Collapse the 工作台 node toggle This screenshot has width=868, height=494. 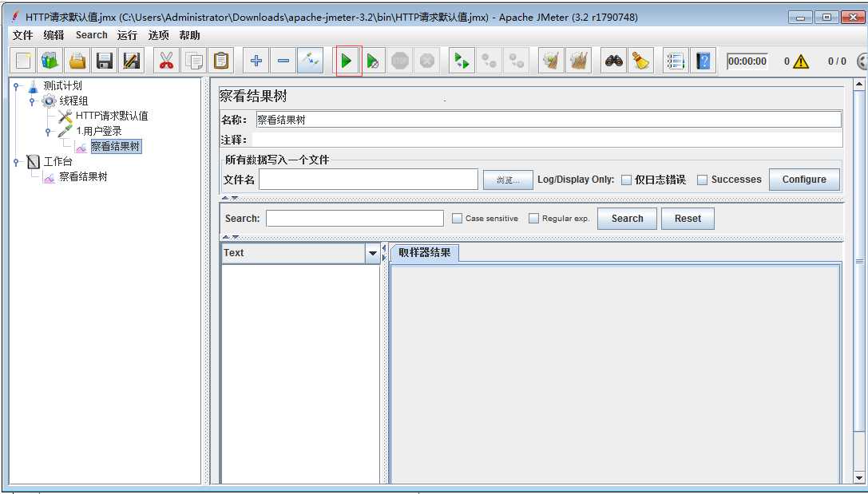click(x=17, y=162)
